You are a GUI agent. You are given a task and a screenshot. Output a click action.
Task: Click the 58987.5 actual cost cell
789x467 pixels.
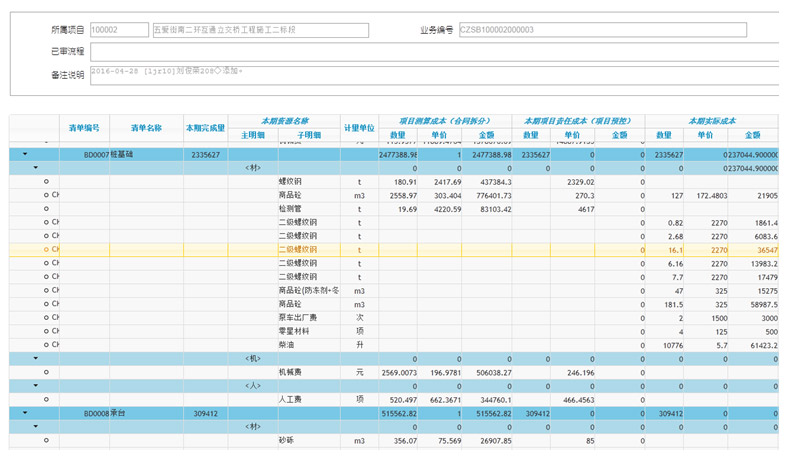click(x=753, y=304)
